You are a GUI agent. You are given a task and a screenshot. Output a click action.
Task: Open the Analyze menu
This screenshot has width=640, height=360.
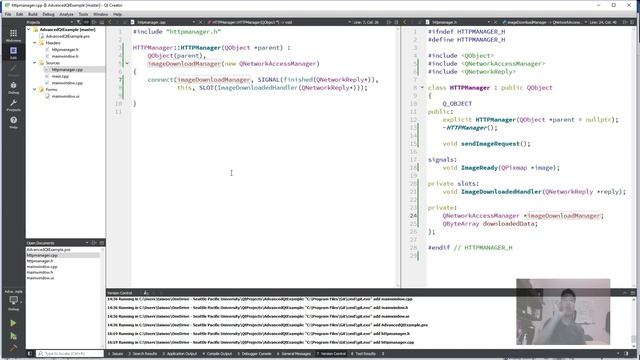click(x=66, y=14)
